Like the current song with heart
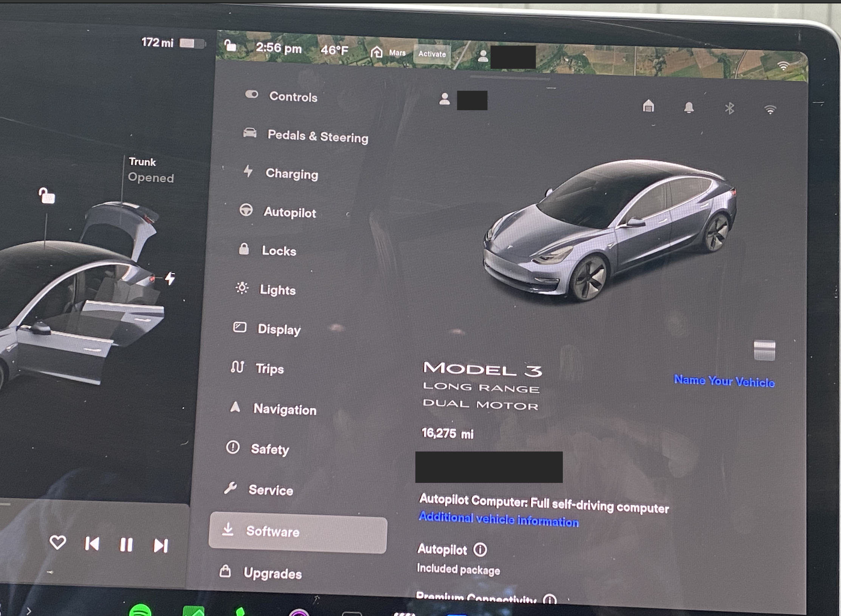 tap(57, 543)
